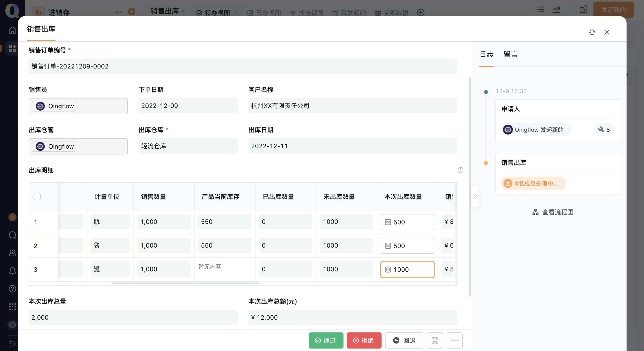Click the user avatar in sidebar
Viewport: 644px width, 351px height.
coord(12,325)
